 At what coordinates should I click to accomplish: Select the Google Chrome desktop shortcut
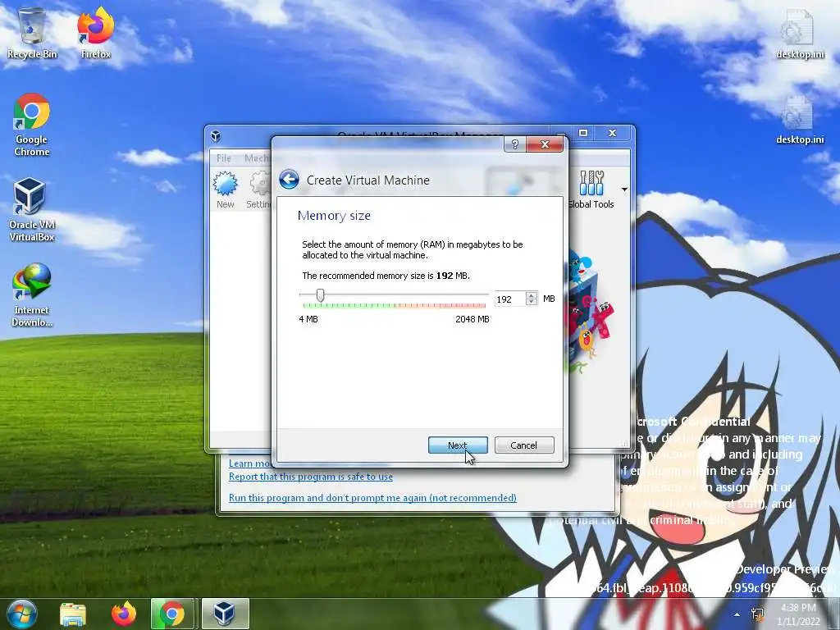(32, 125)
